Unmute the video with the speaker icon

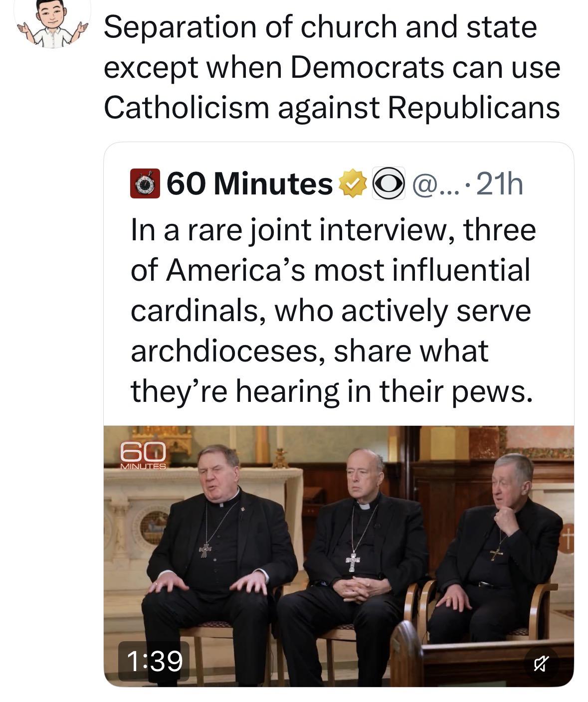541,663
